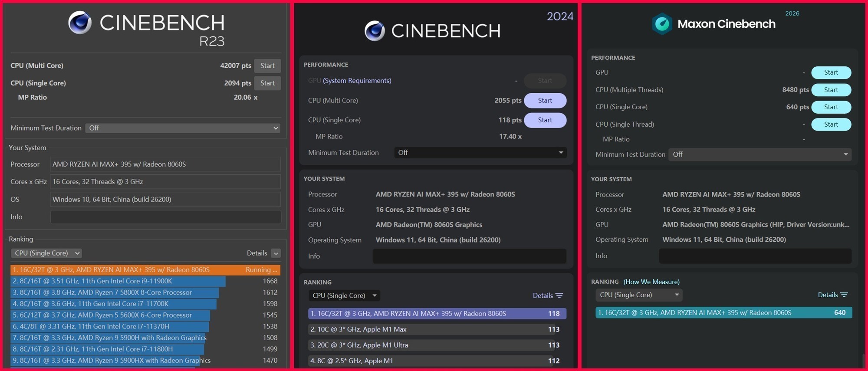
Task: Click the 20.06 x MP Ratio value in R23
Action: click(x=246, y=97)
